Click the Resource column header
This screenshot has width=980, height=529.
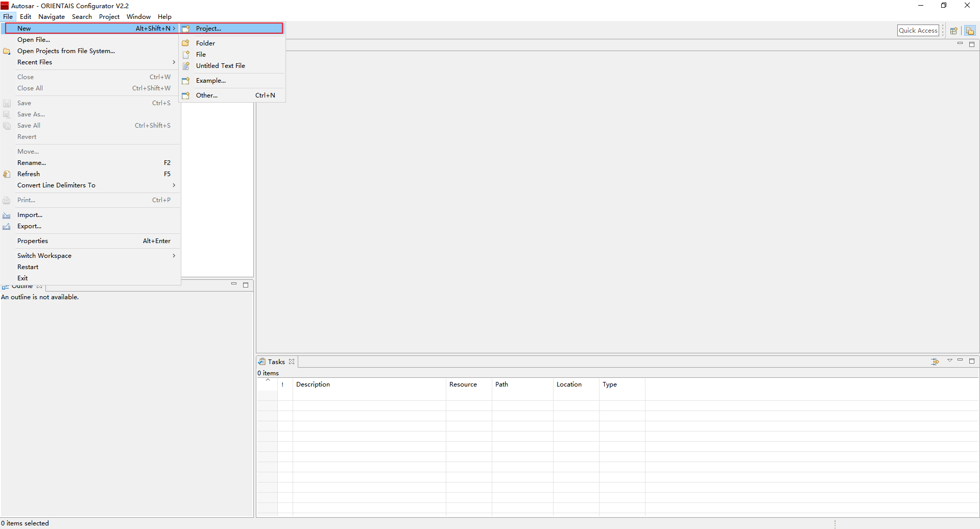(463, 384)
